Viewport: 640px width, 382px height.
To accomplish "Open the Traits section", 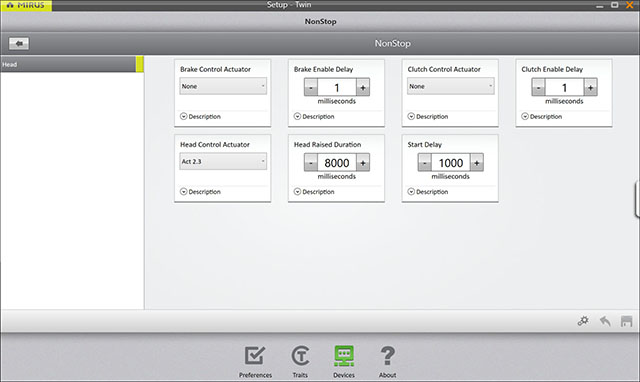I will pos(300,362).
